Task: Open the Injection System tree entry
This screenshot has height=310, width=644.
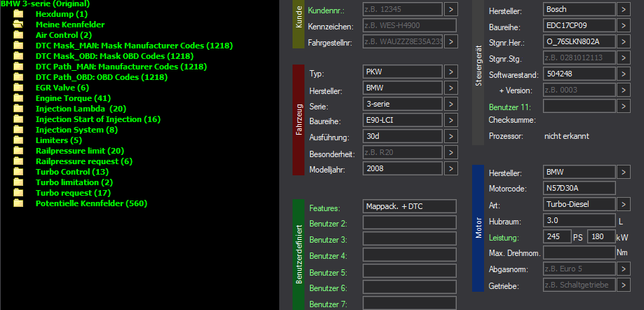Action: click(76, 130)
